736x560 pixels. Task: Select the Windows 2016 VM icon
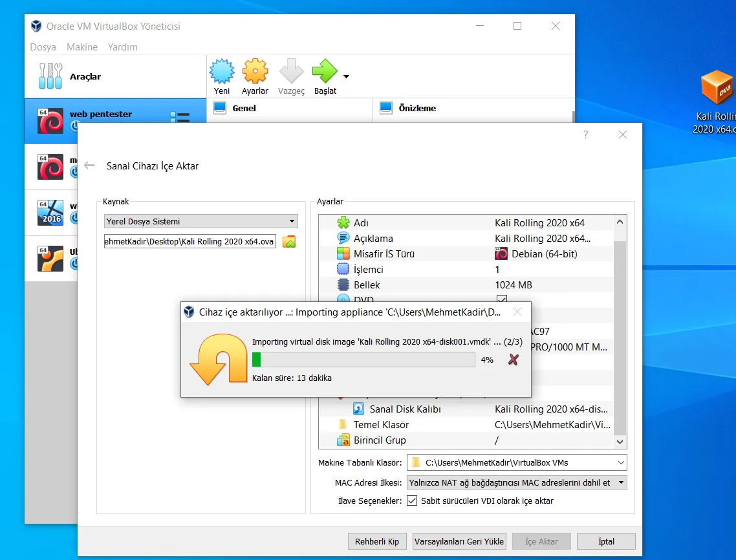click(50, 213)
